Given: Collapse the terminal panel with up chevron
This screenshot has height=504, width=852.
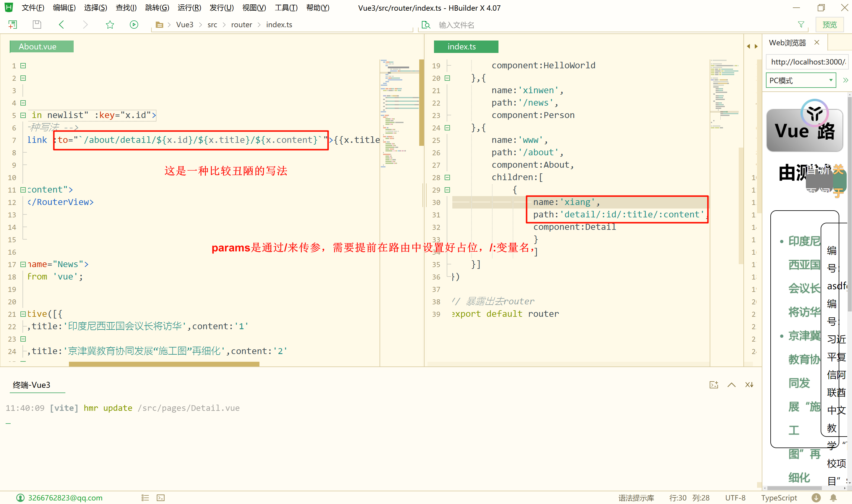Looking at the screenshot, I should click(x=732, y=385).
